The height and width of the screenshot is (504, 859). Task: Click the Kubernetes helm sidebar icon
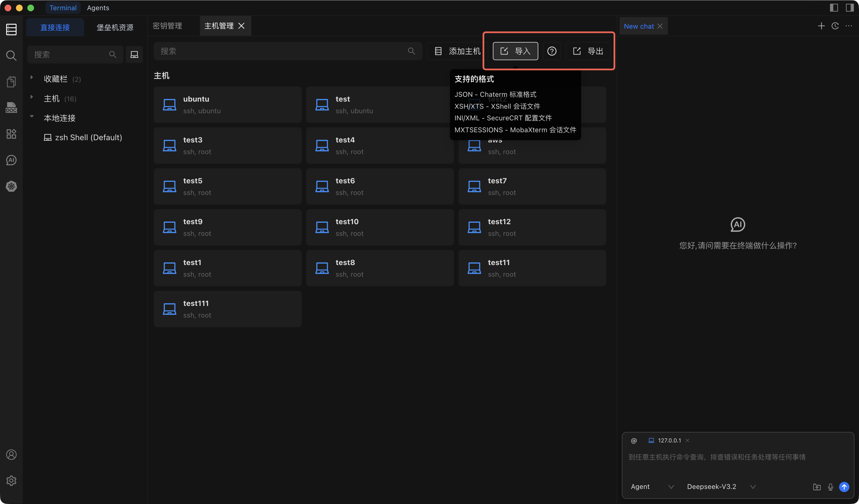tap(11, 186)
